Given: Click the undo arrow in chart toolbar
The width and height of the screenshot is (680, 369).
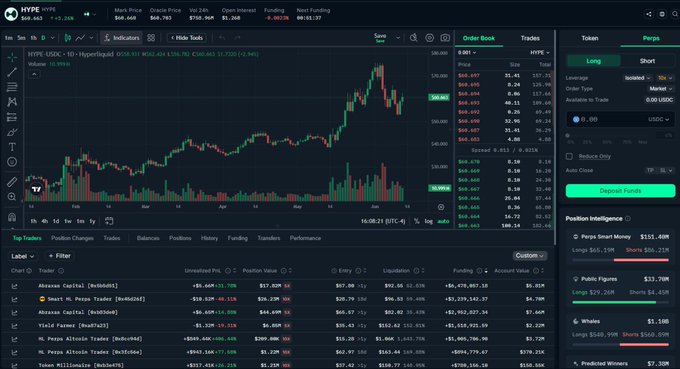Looking at the screenshot, I should tap(222, 38).
